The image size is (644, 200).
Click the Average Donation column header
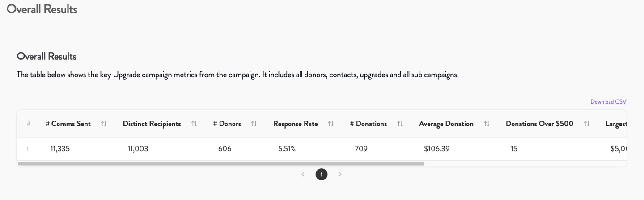point(446,124)
